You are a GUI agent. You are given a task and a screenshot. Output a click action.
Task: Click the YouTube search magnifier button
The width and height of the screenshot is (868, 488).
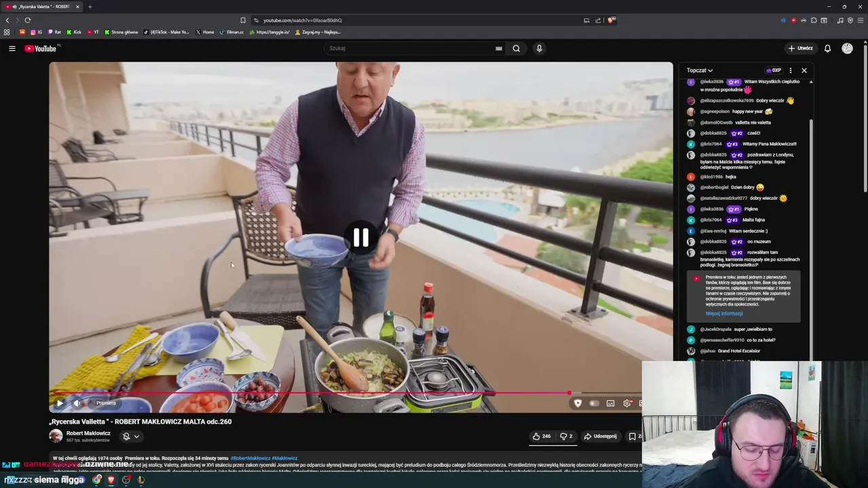click(x=516, y=48)
